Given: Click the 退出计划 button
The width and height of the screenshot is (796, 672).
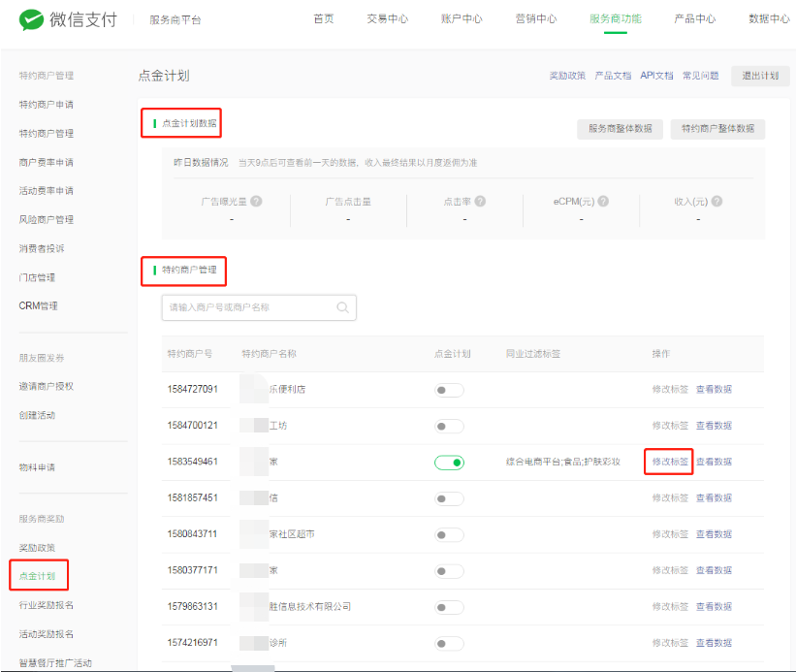Looking at the screenshot, I should pos(760,76).
